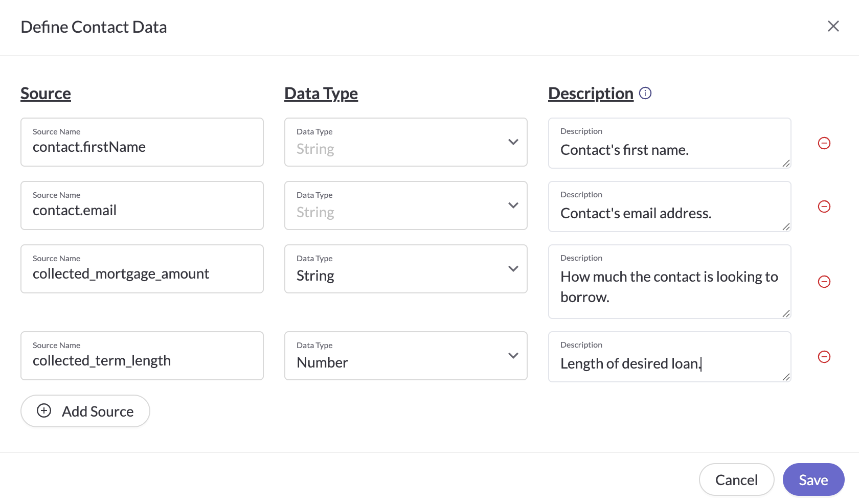Screen dimensions: 859x504
Task: Remove the contact.email source row
Action: (x=824, y=207)
